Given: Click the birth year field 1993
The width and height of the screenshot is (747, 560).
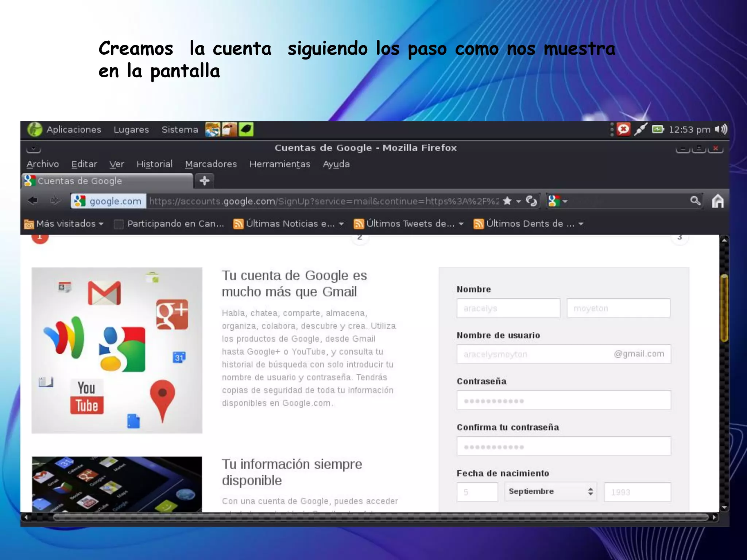Looking at the screenshot, I should (638, 492).
